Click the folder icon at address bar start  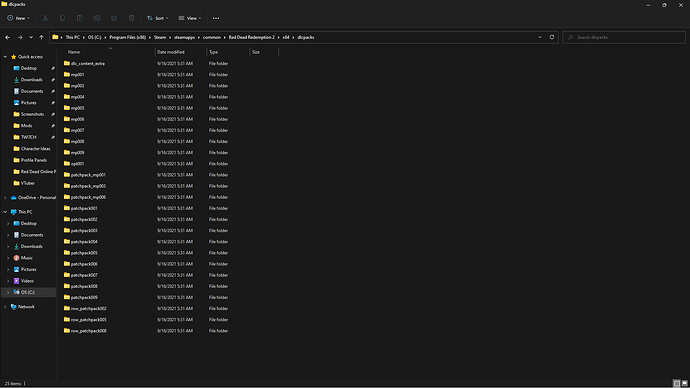pyautogui.click(x=55, y=37)
